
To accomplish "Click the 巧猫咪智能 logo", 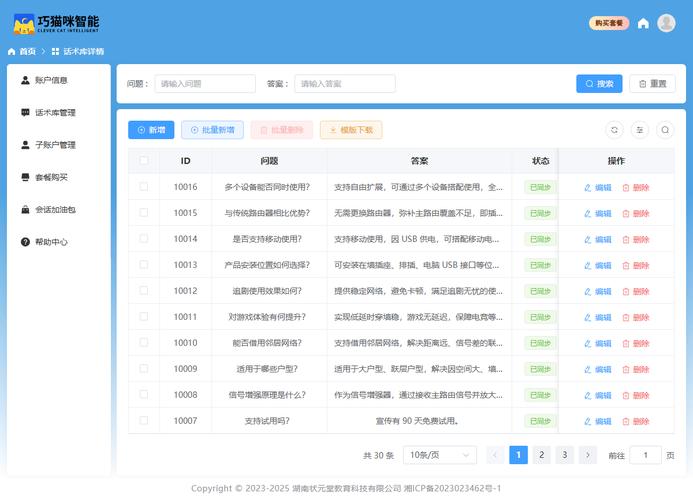I will 56,24.
